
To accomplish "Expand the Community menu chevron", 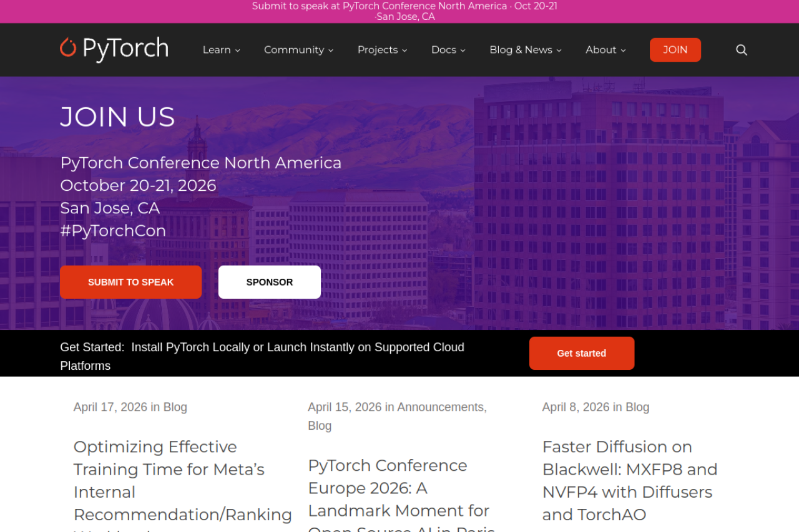I will pos(331,51).
